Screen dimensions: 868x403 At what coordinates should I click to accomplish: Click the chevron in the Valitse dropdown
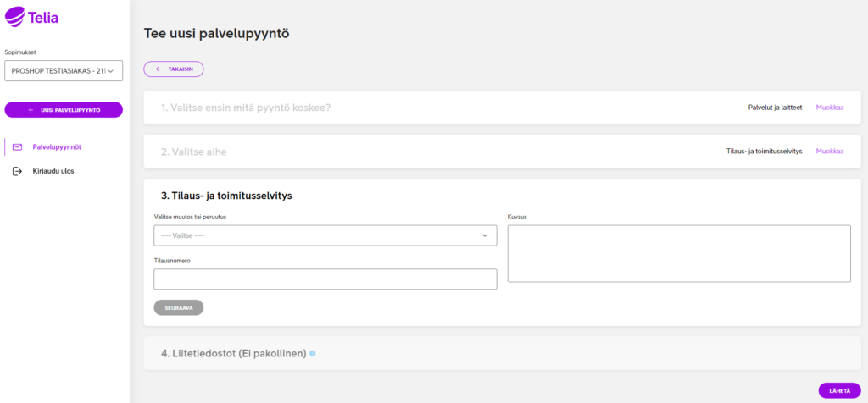tap(485, 235)
